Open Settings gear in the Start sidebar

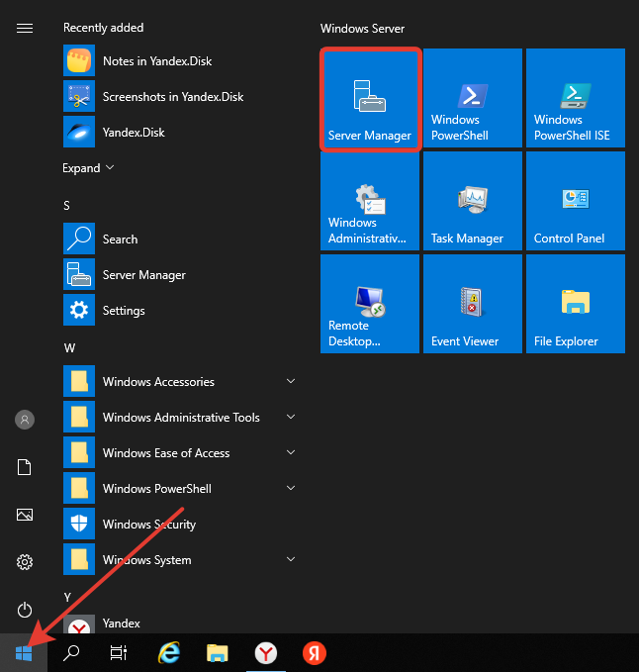coord(25,562)
